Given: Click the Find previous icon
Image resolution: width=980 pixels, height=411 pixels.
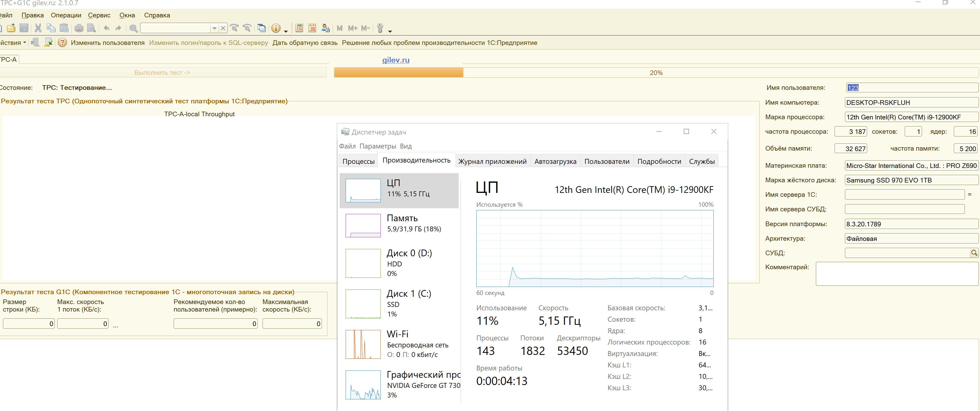Looking at the screenshot, I should coord(247,28).
